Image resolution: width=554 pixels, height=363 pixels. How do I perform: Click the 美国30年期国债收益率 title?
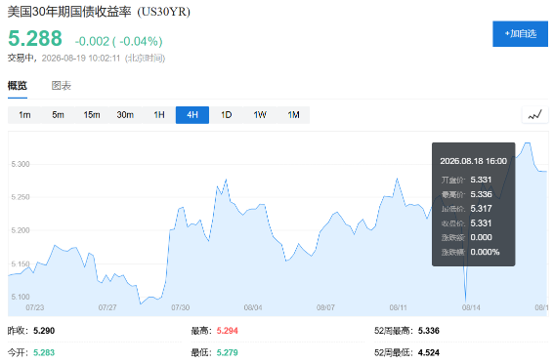tap(70, 12)
